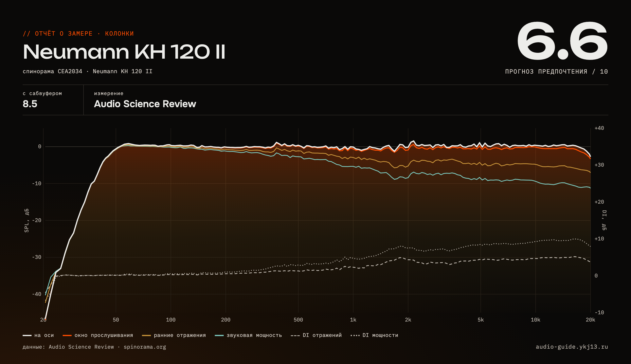Image resolution: width=631 pixels, height=364 pixels.
Task: Click the white 'на оси' legend swatch
Action: click(x=27, y=335)
